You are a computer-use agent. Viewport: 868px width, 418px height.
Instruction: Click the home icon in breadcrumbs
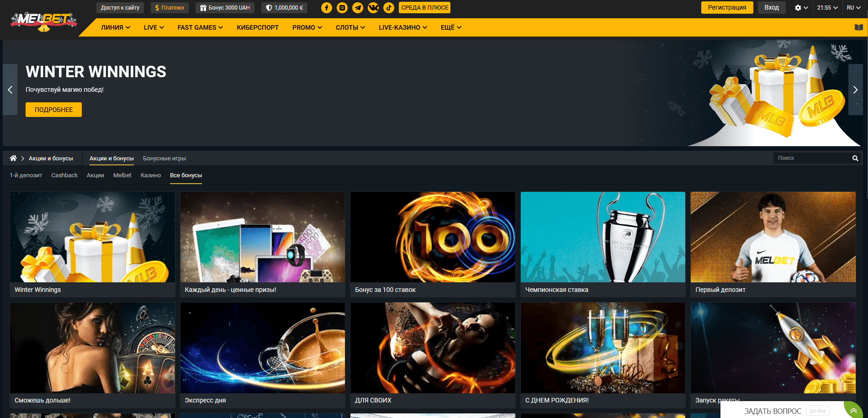(x=13, y=158)
